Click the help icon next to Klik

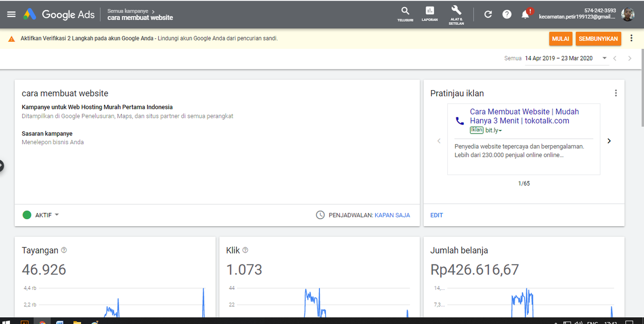(x=245, y=250)
